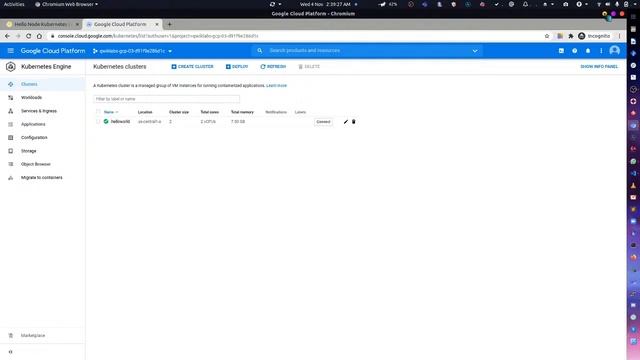640x360 pixels.
Task: Open Workloads in the sidebar
Action: pyautogui.click(x=31, y=98)
